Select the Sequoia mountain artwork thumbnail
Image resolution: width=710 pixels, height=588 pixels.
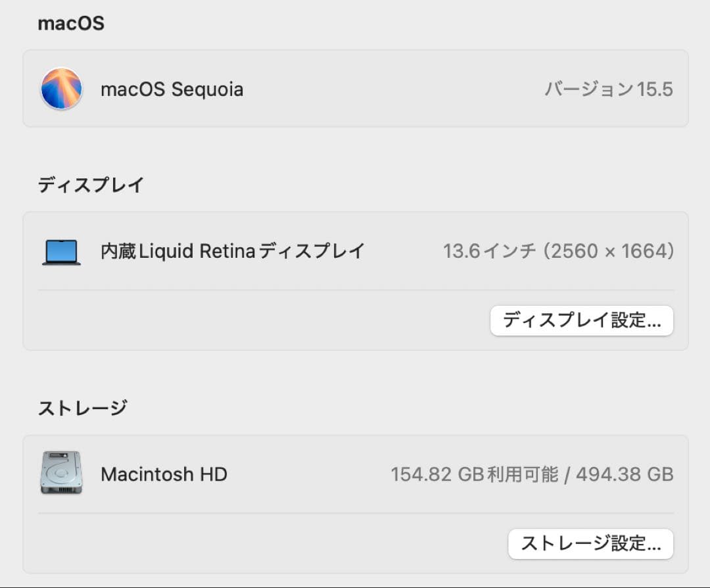pyautogui.click(x=63, y=89)
